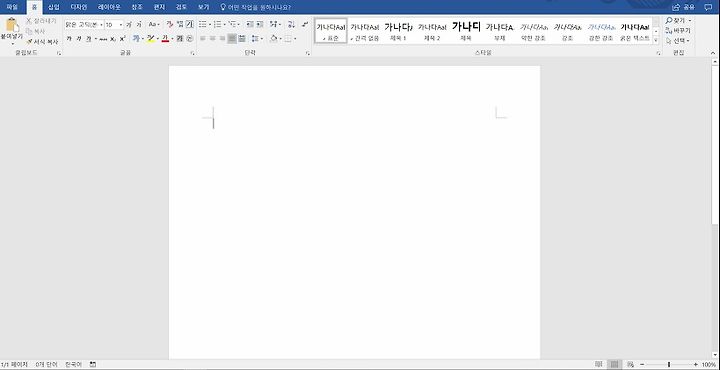Toggle Bold (가) formatting

coord(69,39)
